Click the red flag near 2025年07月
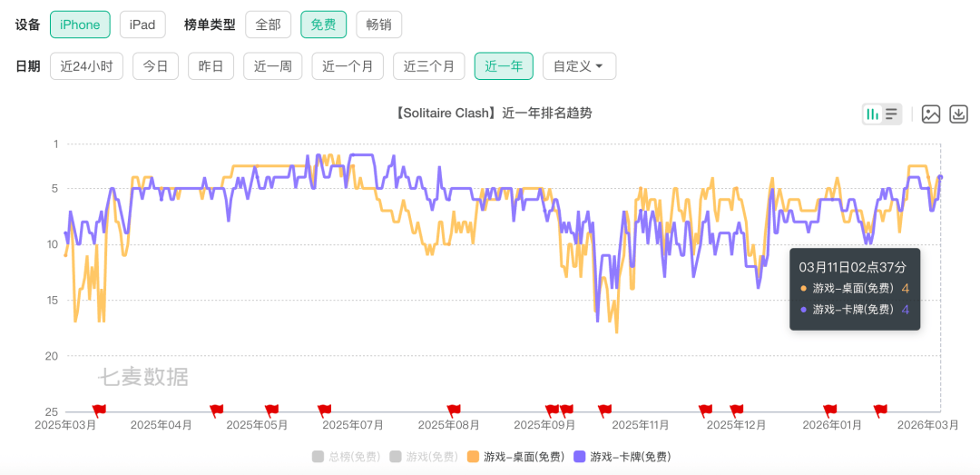This screenshot has width=980, height=475. [324, 411]
